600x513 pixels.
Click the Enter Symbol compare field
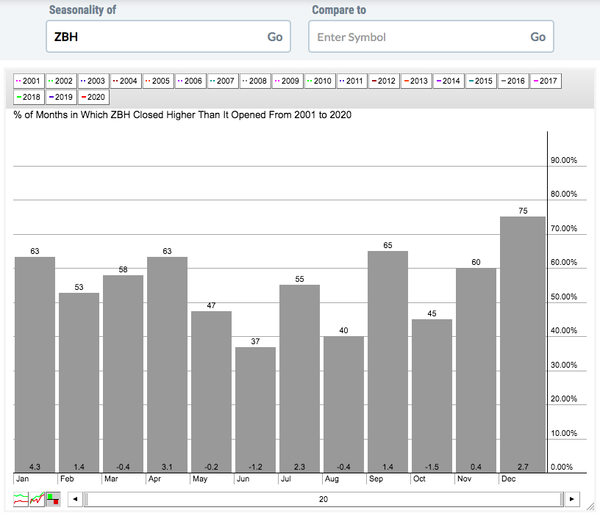(415, 37)
